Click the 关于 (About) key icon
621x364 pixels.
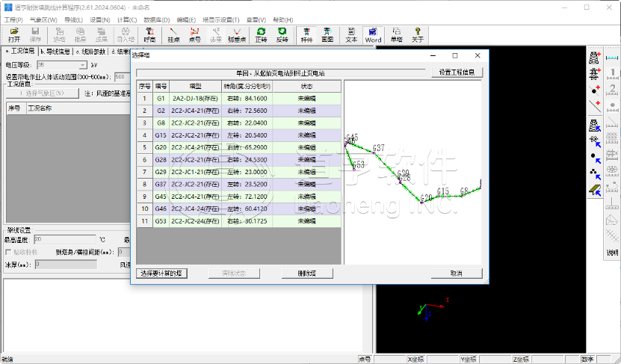(418, 35)
